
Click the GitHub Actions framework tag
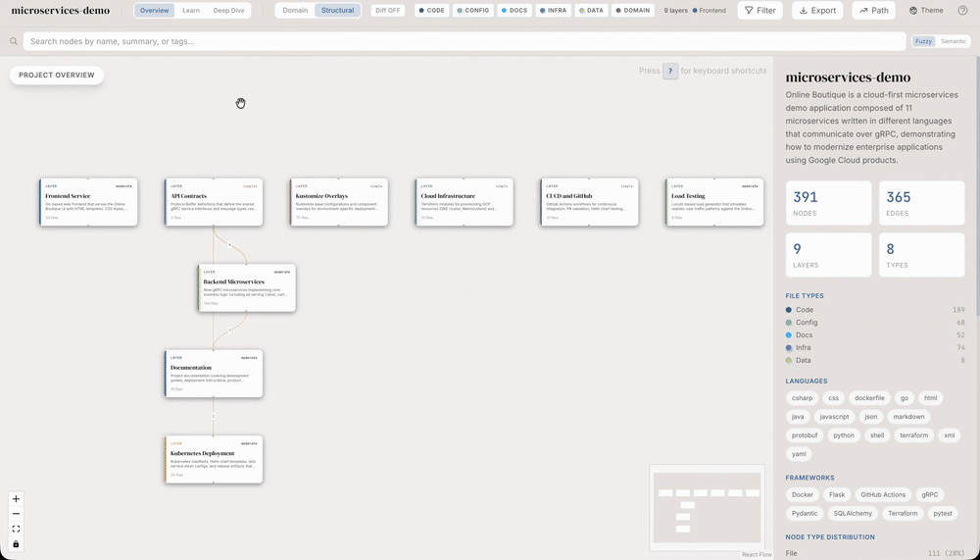883,495
